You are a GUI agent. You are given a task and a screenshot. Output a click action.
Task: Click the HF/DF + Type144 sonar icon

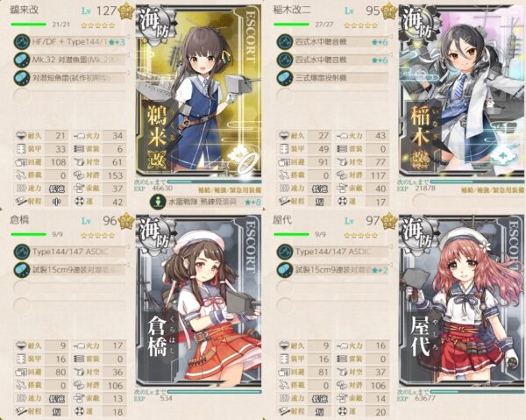click(22, 42)
